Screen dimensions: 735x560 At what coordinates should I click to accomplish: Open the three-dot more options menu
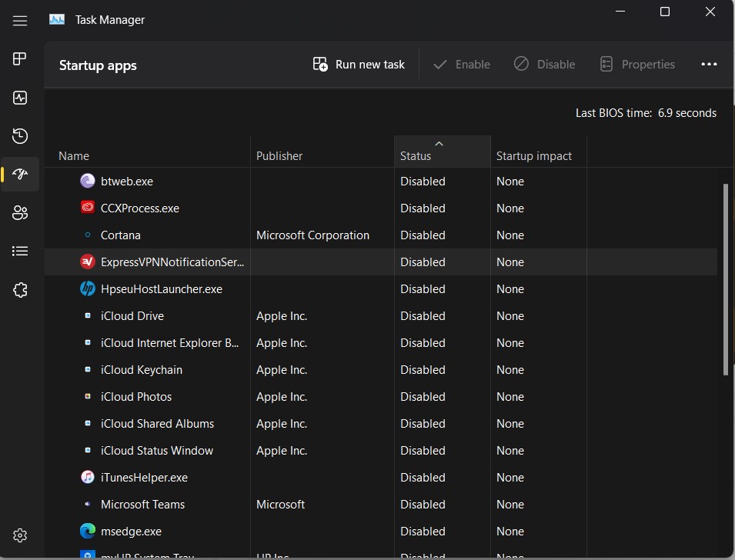[x=709, y=65]
